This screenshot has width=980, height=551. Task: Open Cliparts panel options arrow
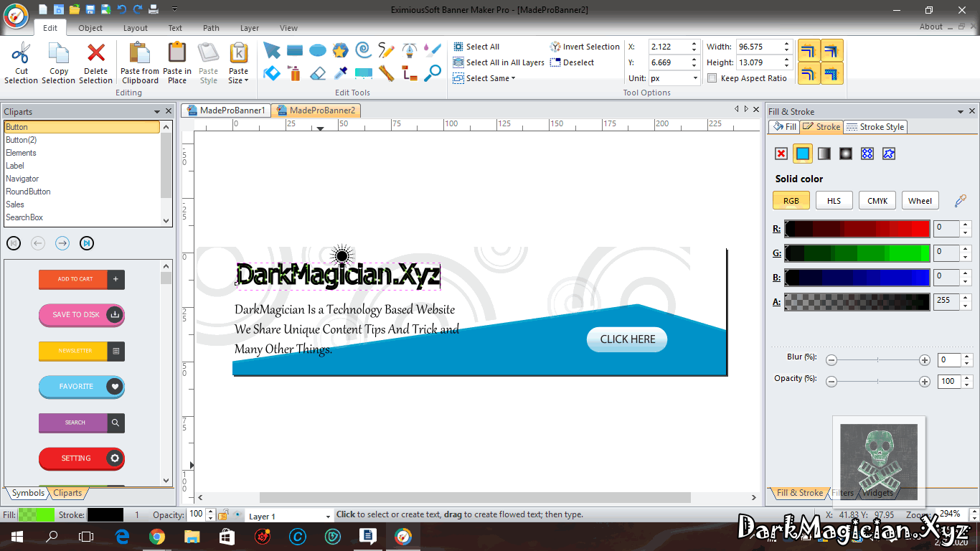pyautogui.click(x=157, y=111)
